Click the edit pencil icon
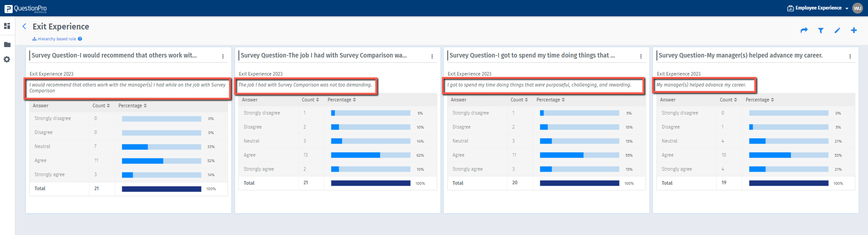Viewport: 868px width, 235px height. (x=837, y=30)
